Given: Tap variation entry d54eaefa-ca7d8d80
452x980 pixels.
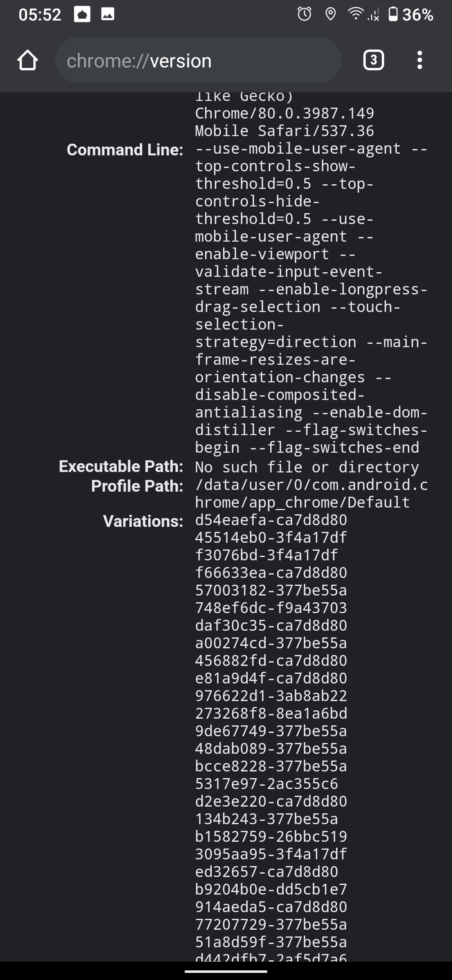Looking at the screenshot, I should tap(271, 520).
